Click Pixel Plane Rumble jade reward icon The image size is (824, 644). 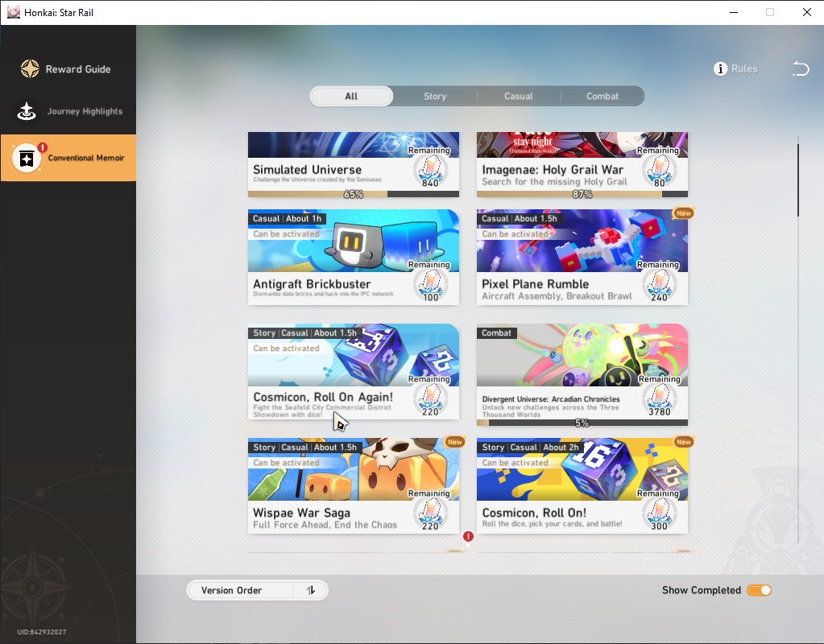click(659, 283)
